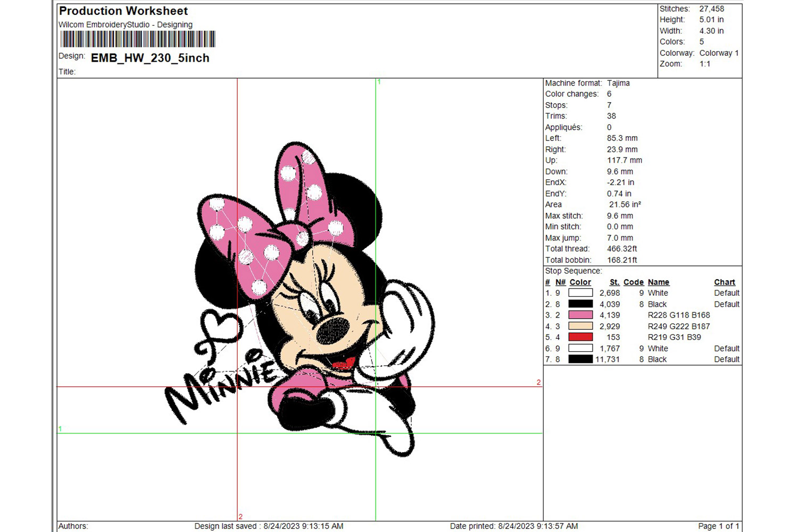Select the 27,458 stitches value

click(711, 9)
